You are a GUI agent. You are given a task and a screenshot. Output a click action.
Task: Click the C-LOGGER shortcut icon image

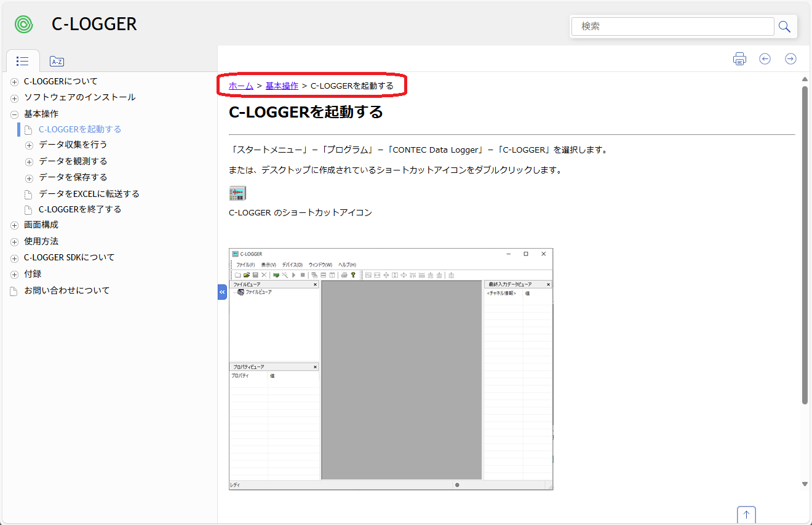pyautogui.click(x=237, y=193)
